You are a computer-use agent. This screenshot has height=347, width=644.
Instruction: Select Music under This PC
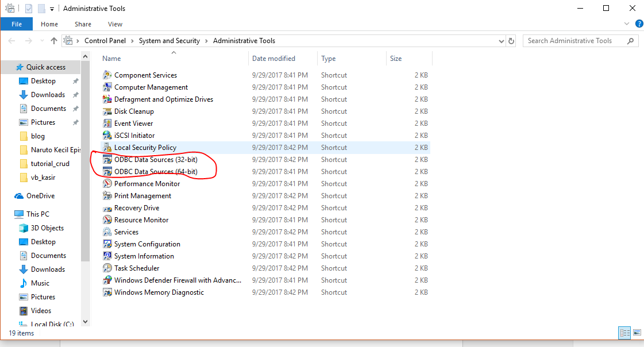41,283
